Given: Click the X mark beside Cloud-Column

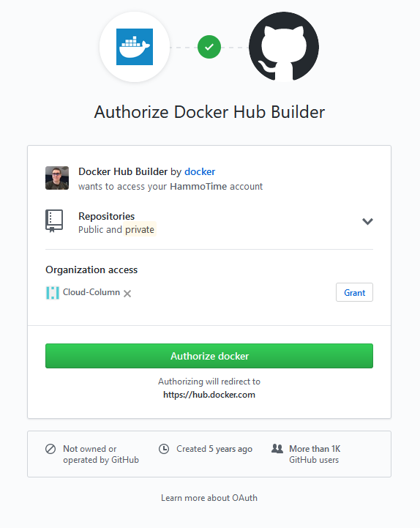Looking at the screenshot, I should pyautogui.click(x=127, y=294).
